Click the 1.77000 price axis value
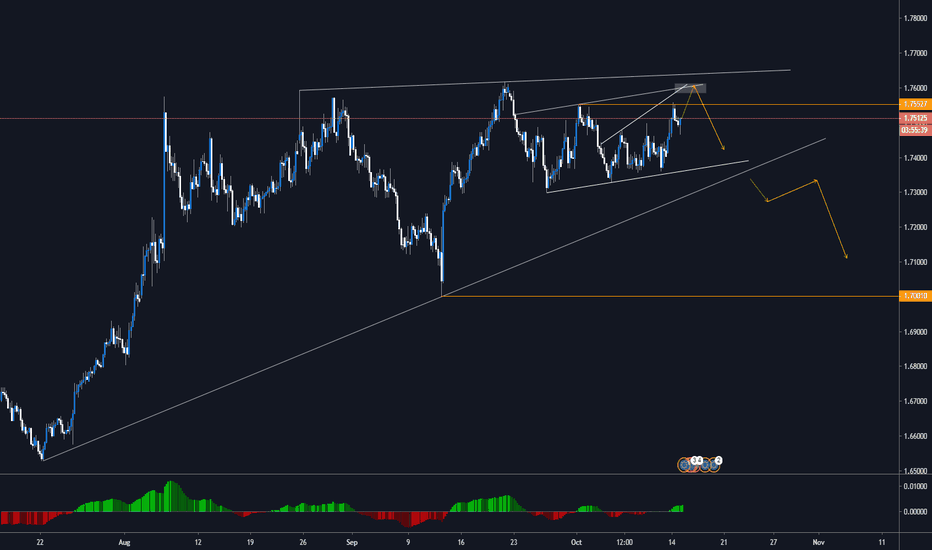 click(x=915, y=54)
